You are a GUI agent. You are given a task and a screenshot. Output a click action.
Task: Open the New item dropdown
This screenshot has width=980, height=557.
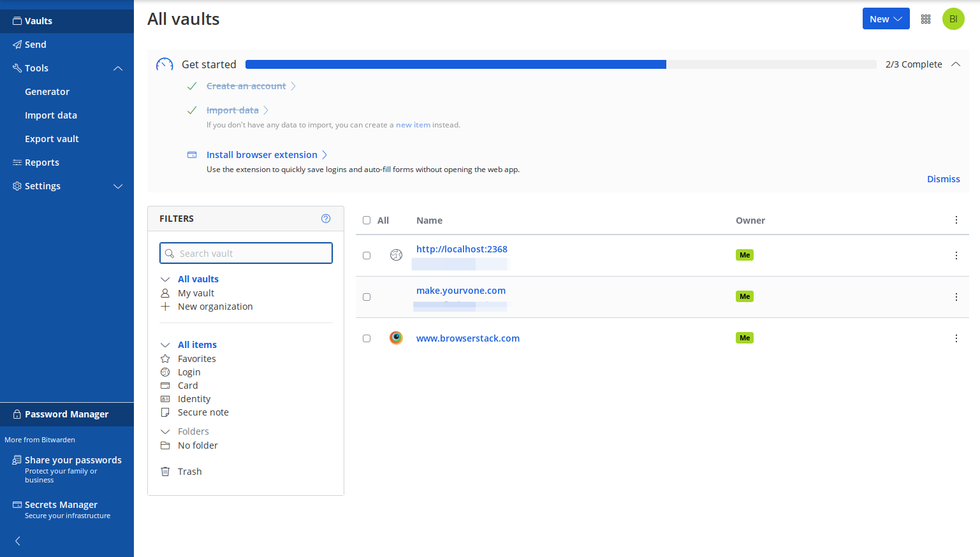(x=886, y=19)
